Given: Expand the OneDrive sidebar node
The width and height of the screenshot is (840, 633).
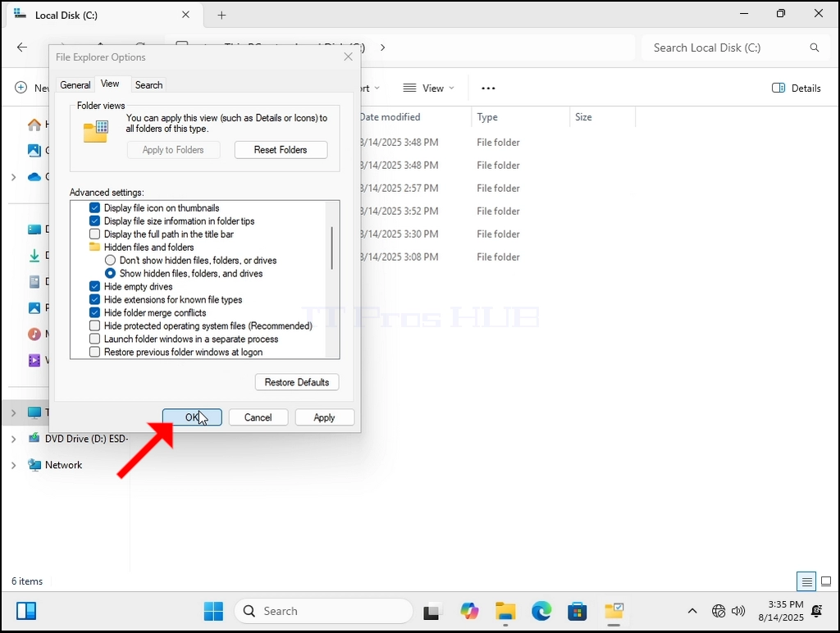Looking at the screenshot, I should pos(13,177).
